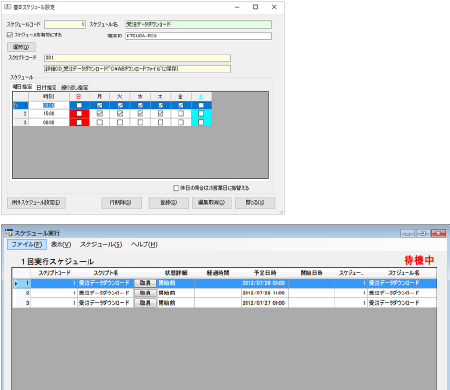Viewport: 450px width, 390px height.
Task: Select row 3 header in スケジュール実行 table
Action: click(21, 303)
